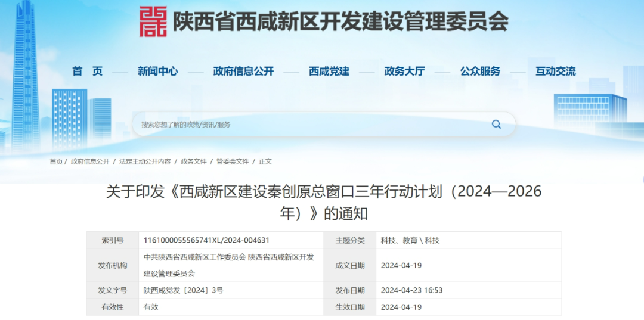The width and height of the screenshot is (644, 320).
Task: Click the 索引号 label cell
Action: click(x=112, y=240)
